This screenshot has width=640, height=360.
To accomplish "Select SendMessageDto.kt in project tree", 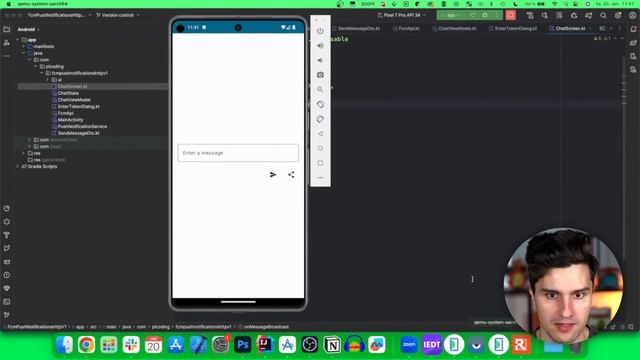I will pos(76,133).
